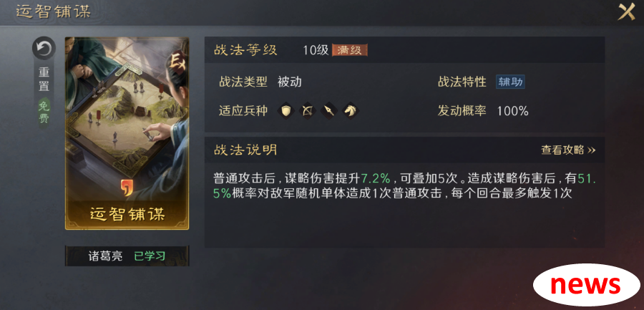
Task: Click the 发动概率 100% value
Action: 512,111
